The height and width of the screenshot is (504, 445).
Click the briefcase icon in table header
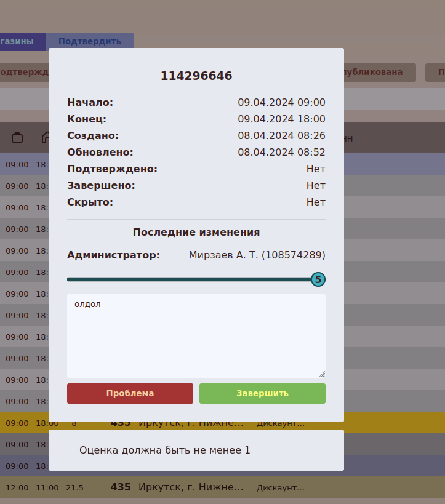point(17,137)
